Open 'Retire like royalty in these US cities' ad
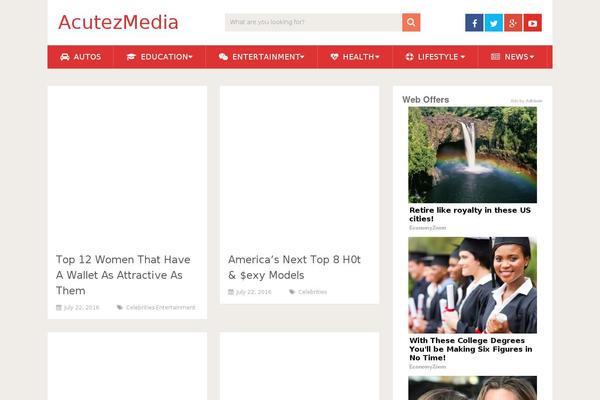The height and width of the screenshot is (400, 600). coord(470,214)
